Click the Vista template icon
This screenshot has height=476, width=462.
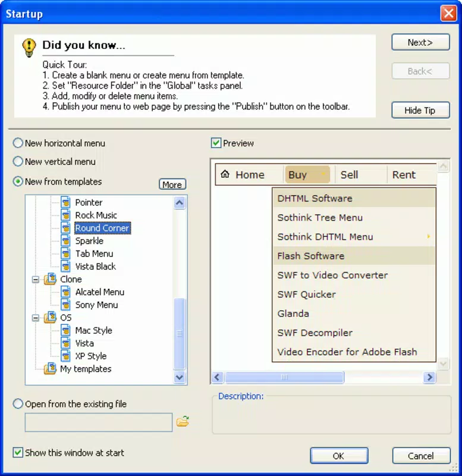65,343
